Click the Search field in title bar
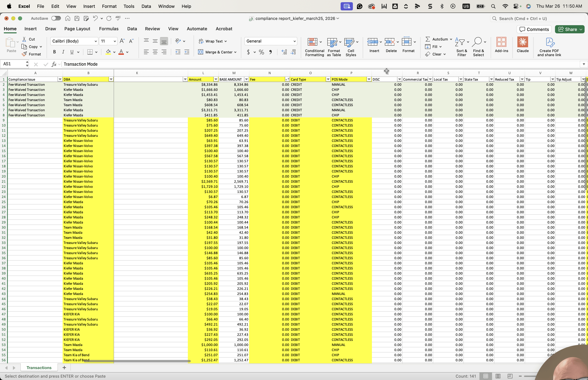This screenshot has height=380, width=588. 537,19
